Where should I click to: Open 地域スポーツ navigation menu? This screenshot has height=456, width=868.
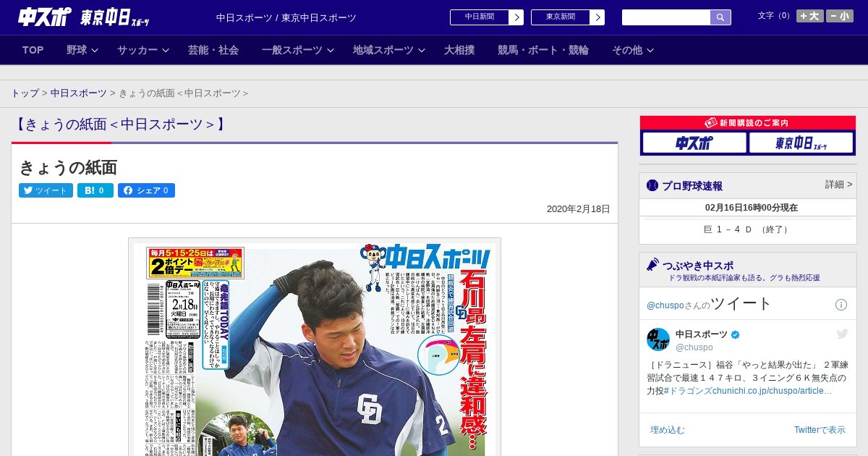(x=383, y=50)
